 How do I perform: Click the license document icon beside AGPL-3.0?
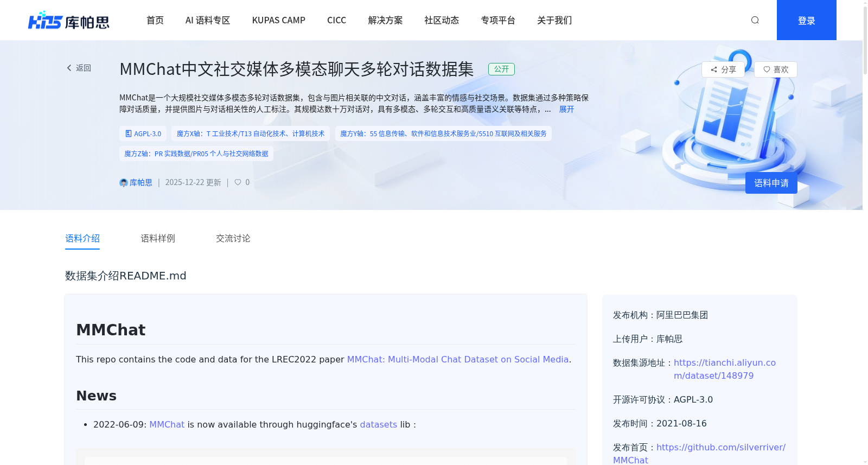129,133
